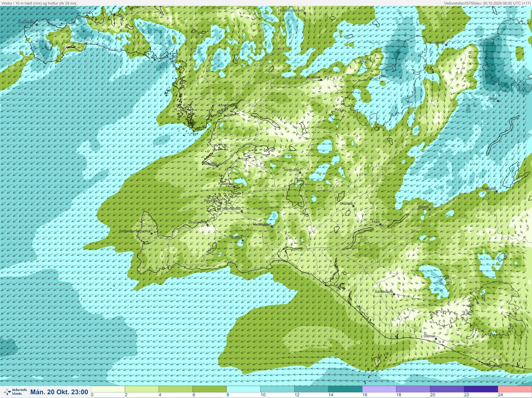
Task: Click the Gufuskálar station dot
Action: tap(37, 25)
